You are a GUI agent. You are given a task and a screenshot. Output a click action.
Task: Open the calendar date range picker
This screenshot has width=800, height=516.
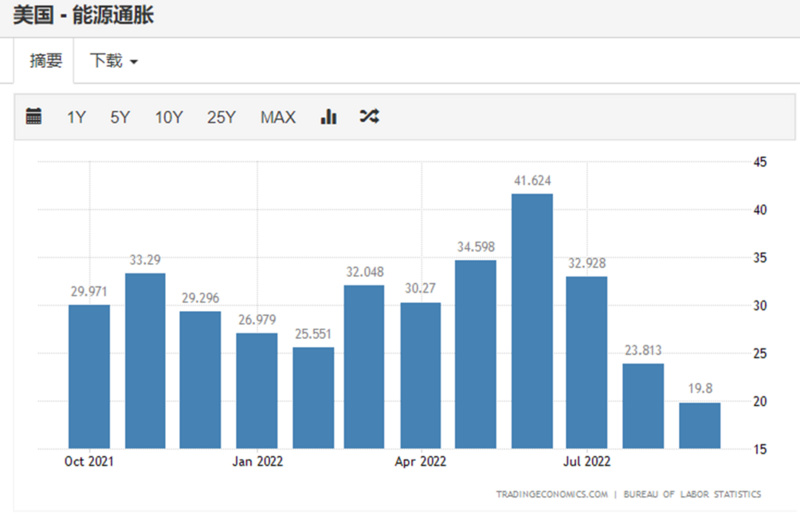34,117
